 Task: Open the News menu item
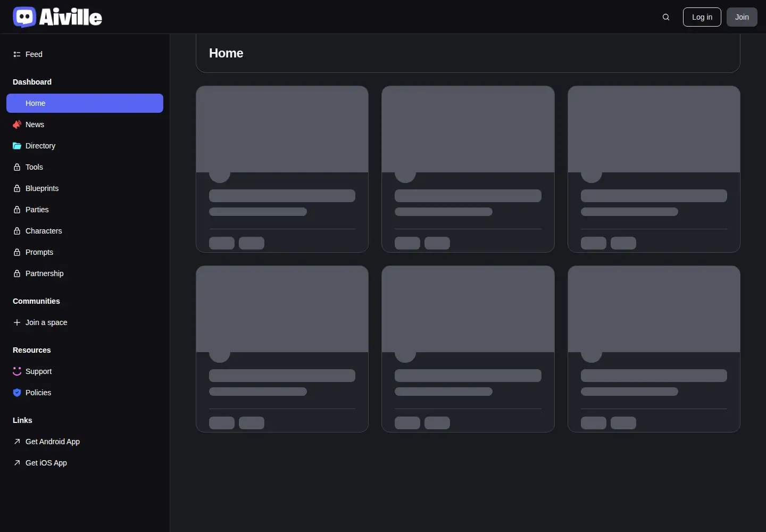tap(85, 124)
